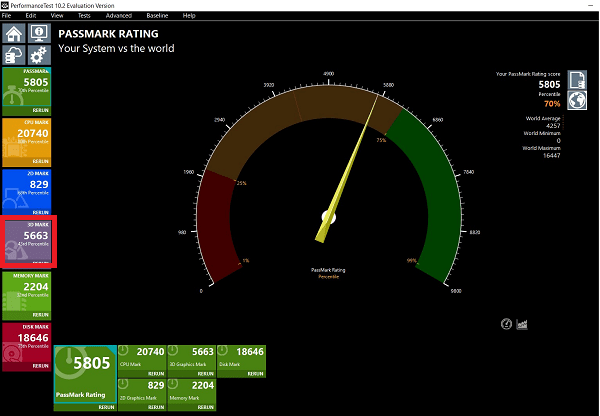Click the globe world comparison icon
The image size is (600, 416).
577,100
